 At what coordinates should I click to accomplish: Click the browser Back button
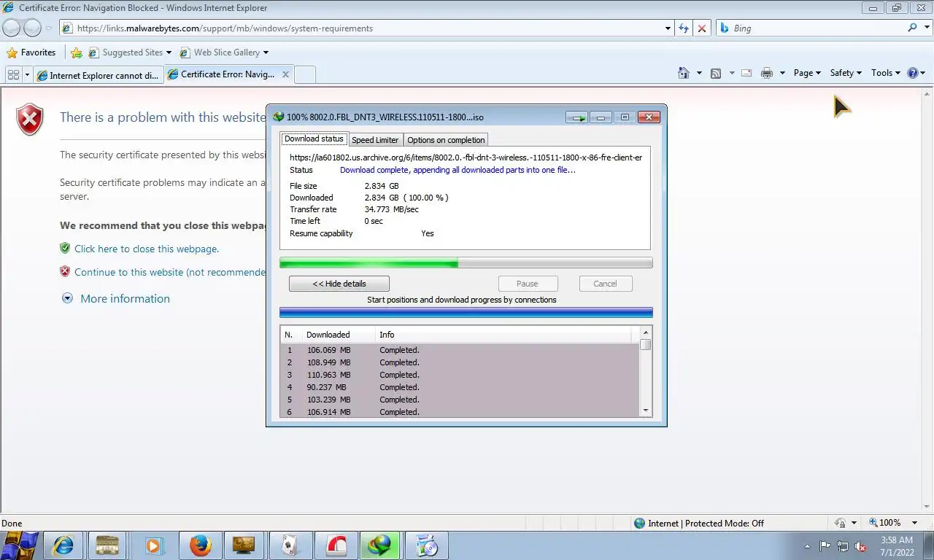coord(11,28)
